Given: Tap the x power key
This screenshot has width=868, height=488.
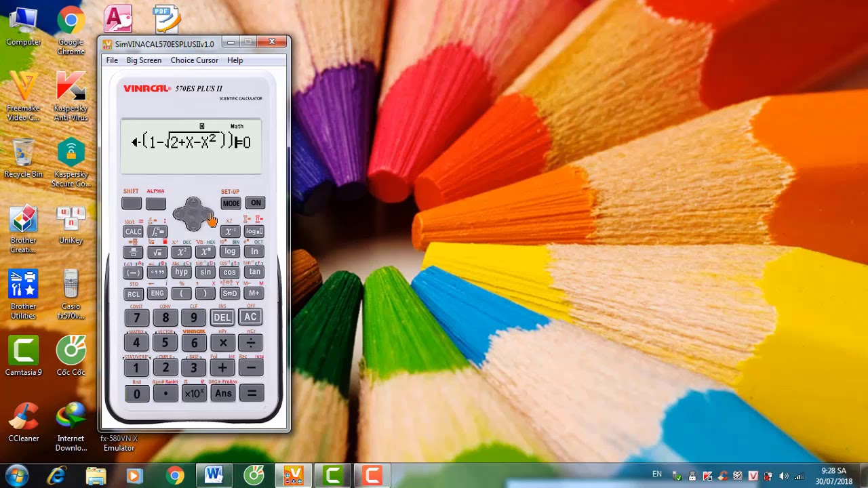Looking at the screenshot, I should 205,252.
